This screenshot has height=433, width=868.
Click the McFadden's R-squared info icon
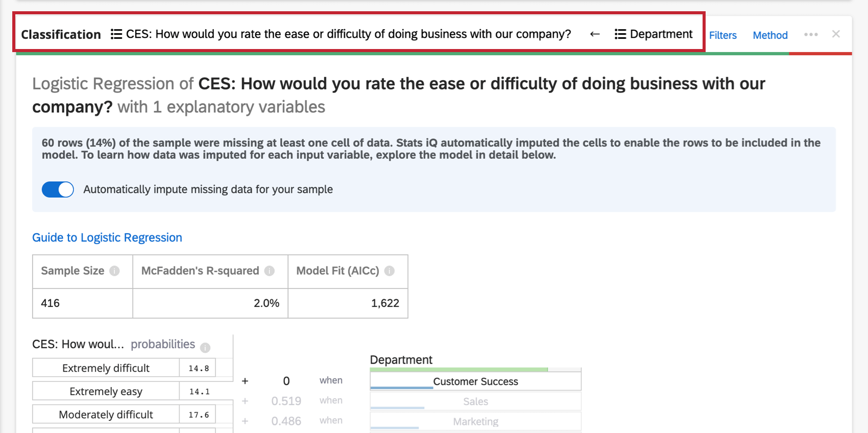(x=270, y=271)
